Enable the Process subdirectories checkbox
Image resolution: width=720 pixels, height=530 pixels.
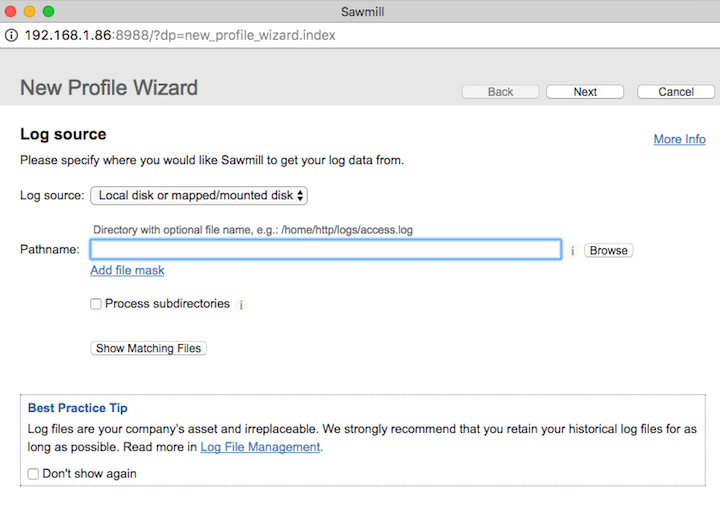tap(96, 304)
